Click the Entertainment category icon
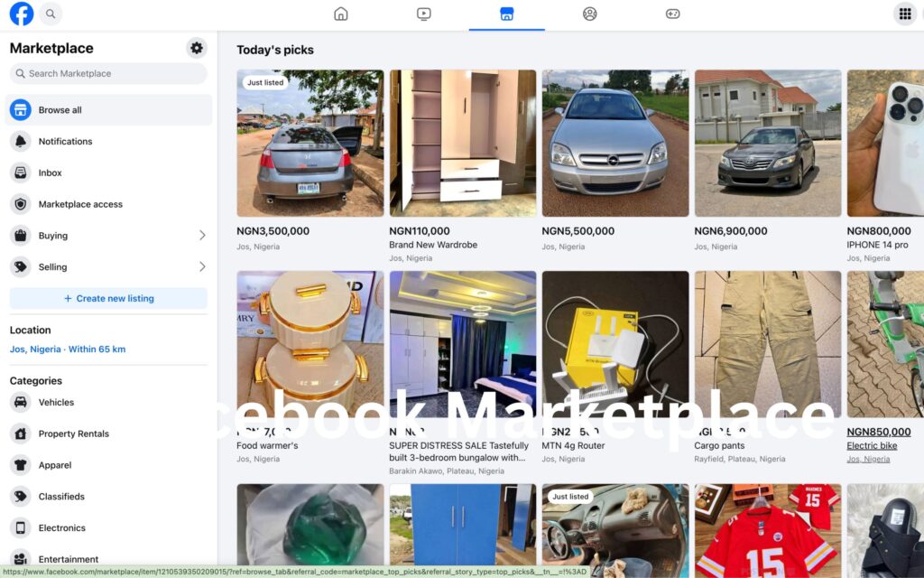The image size is (924, 578). tap(21, 558)
